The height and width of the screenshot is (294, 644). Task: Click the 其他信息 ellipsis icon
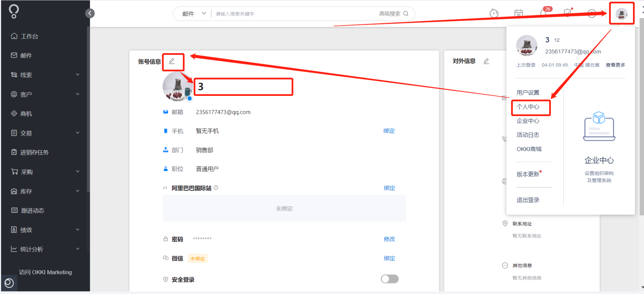point(505,266)
